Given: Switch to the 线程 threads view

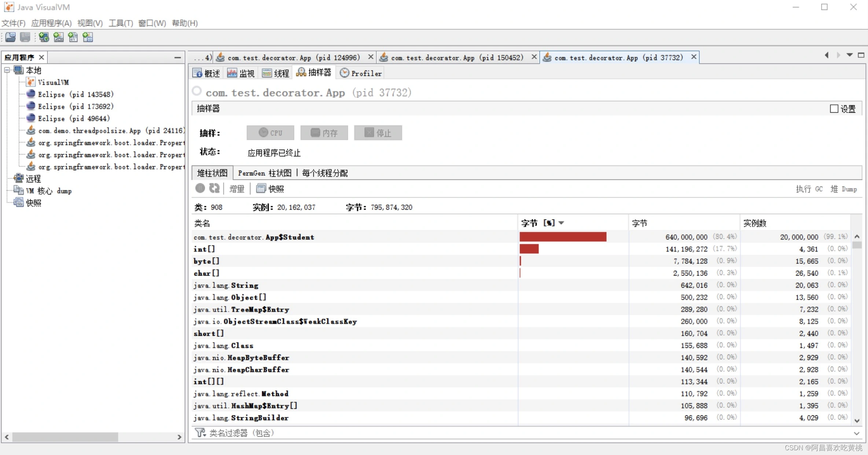Looking at the screenshot, I should (x=275, y=73).
